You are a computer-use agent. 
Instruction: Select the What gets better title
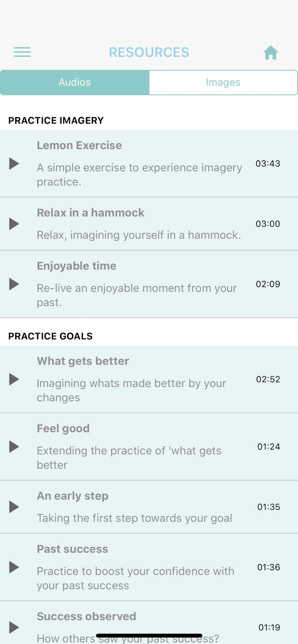tap(83, 361)
